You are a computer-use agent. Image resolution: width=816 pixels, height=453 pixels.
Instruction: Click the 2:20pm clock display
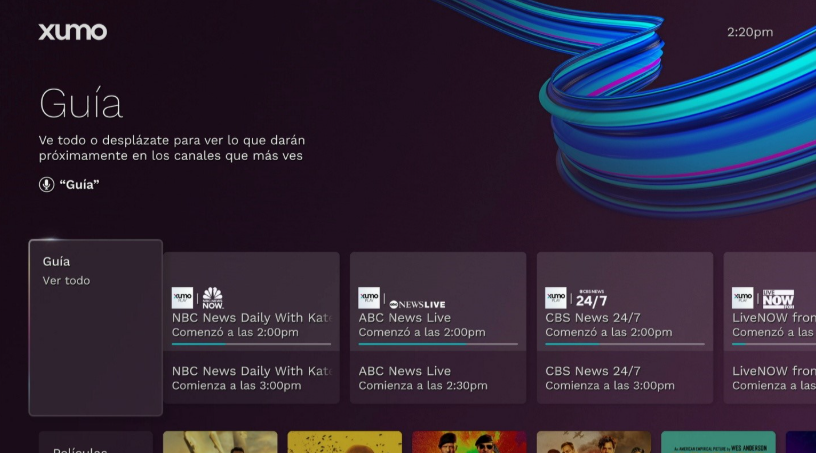pos(750,32)
